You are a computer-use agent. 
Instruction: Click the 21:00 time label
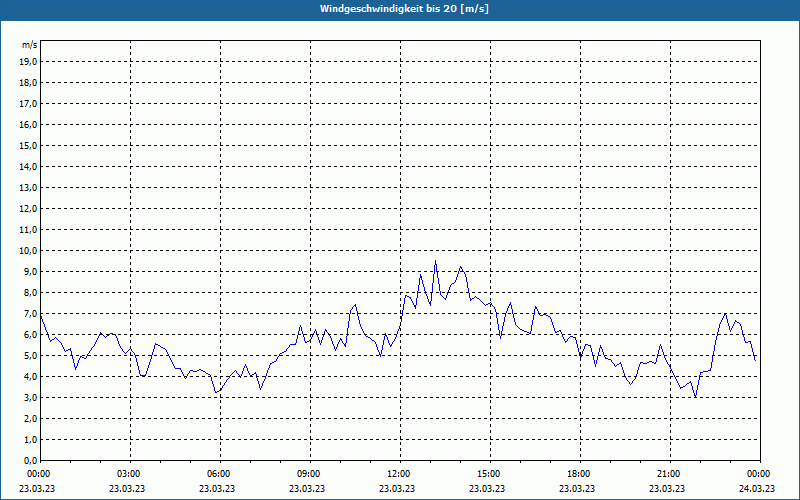coord(670,474)
